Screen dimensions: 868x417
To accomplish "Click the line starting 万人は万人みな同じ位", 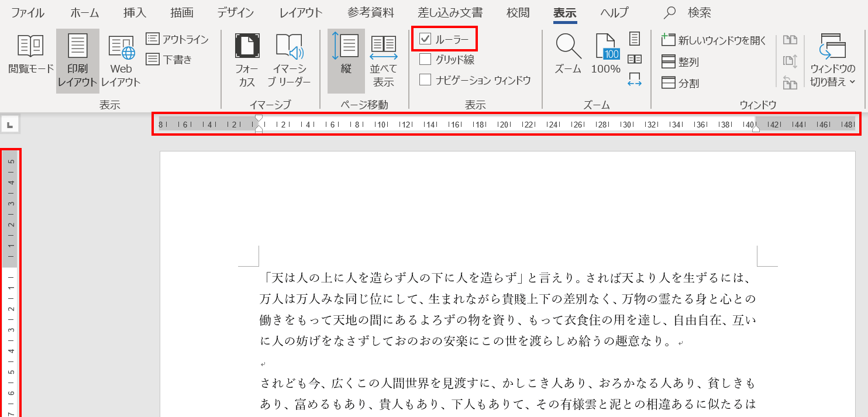I will (x=508, y=299).
